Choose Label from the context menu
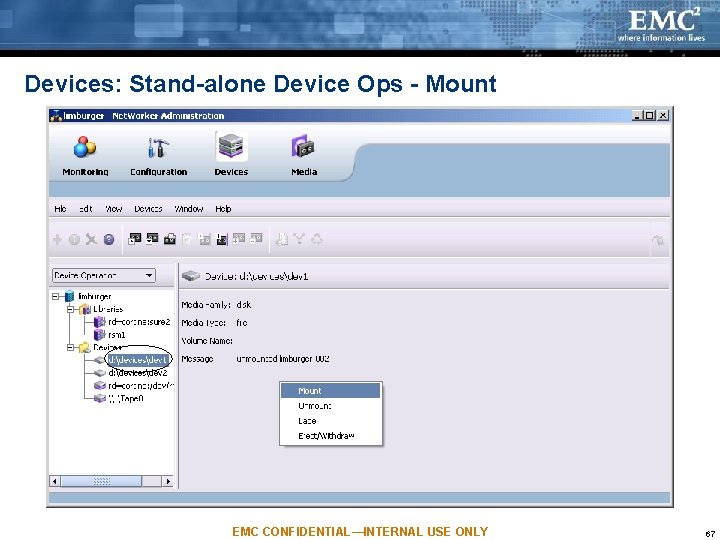Viewport: 720px width, 540px height. pyautogui.click(x=331, y=421)
